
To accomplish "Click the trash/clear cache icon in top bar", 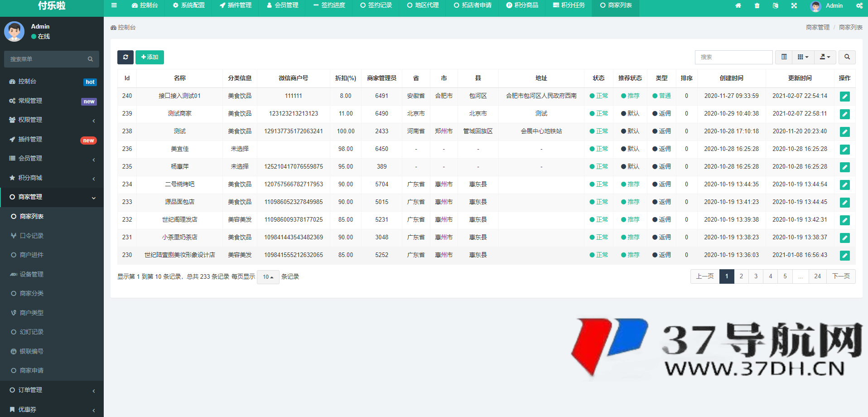I will click(x=757, y=6).
